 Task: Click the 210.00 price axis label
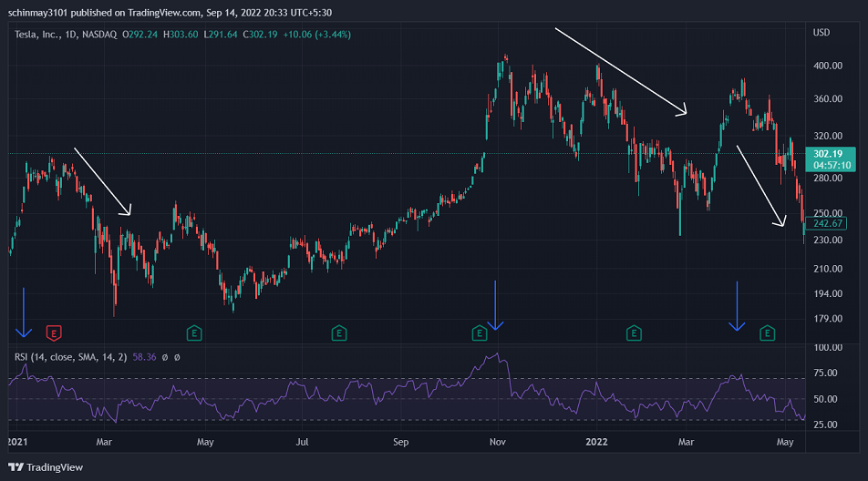point(828,270)
